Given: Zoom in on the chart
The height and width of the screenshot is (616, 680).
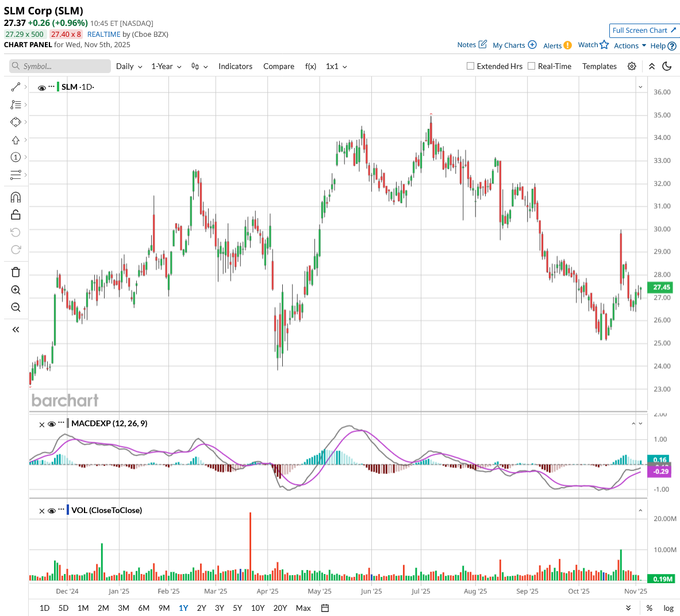Looking at the screenshot, I should [16, 290].
